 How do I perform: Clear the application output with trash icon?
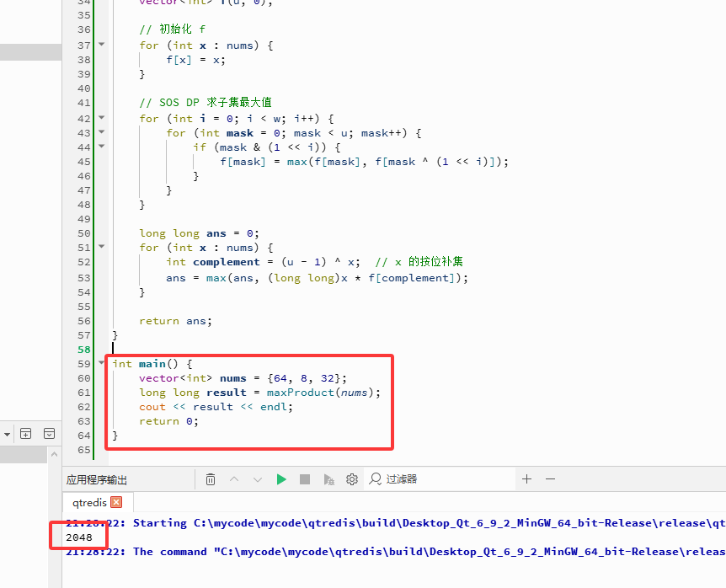tap(211, 479)
